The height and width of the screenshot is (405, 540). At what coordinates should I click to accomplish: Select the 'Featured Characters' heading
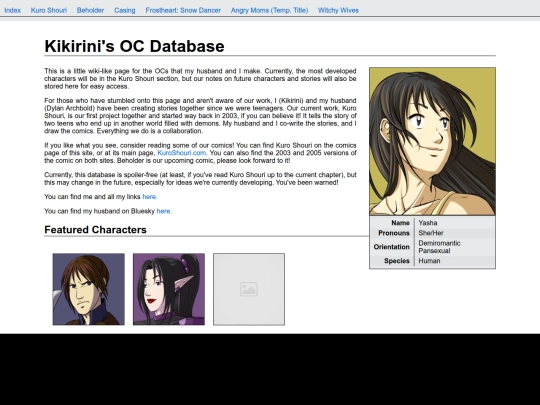click(95, 230)
